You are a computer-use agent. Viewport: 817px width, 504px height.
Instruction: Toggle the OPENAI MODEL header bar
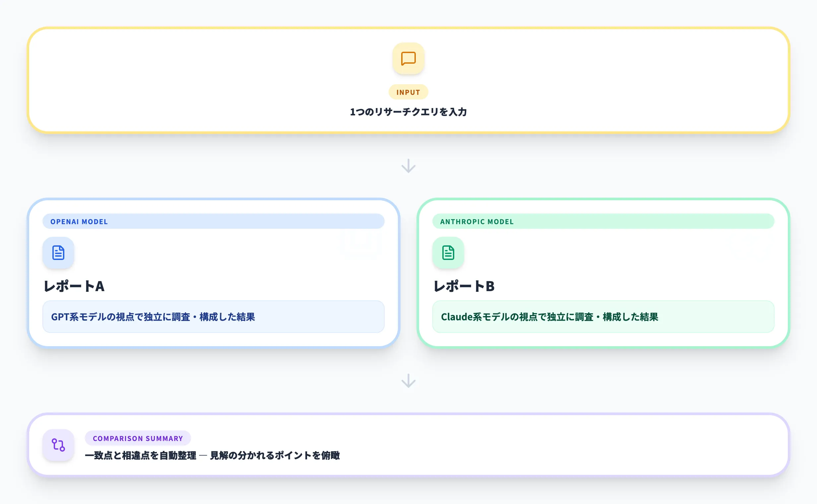[213, 221]
